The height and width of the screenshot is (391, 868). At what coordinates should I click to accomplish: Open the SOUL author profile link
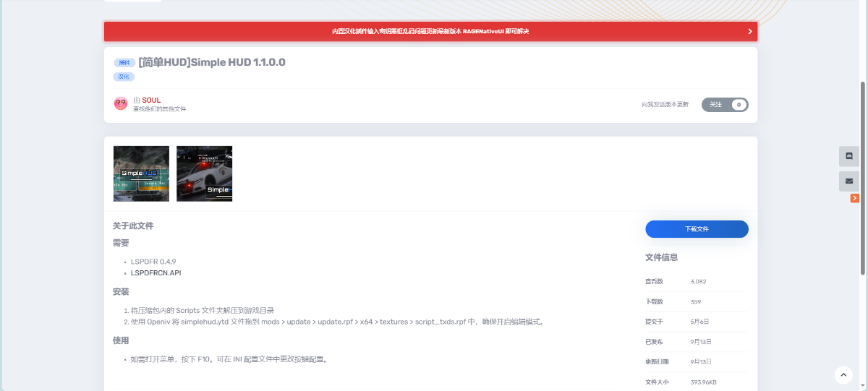coord(151,100)
